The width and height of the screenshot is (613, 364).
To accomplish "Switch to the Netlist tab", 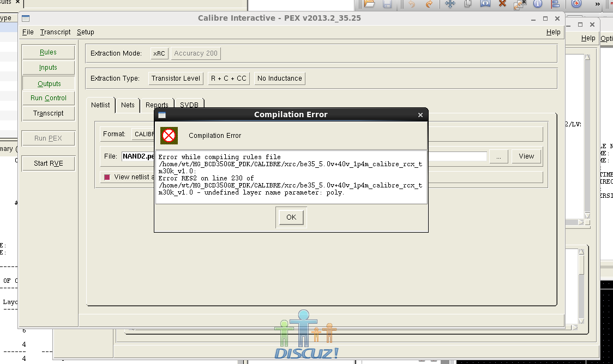I will click(x=100, y=105).
